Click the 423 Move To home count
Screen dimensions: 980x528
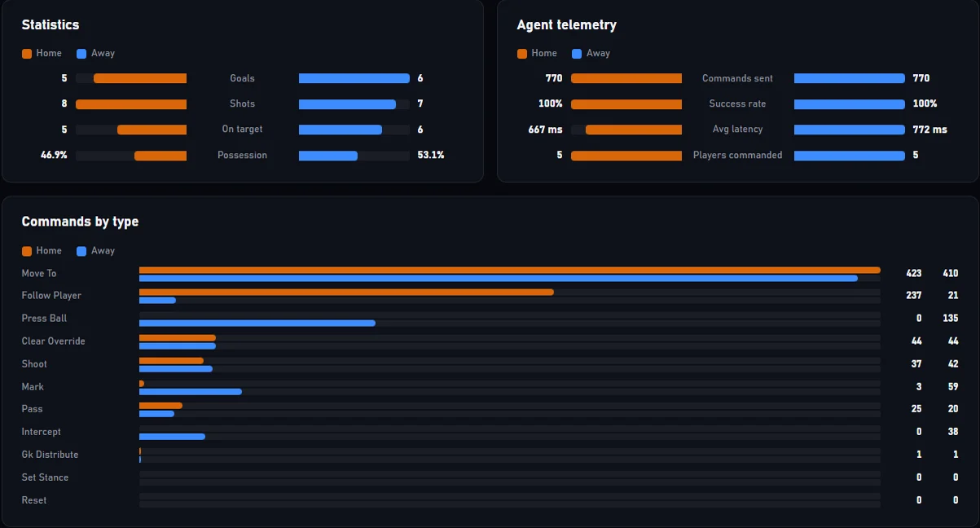914,274
